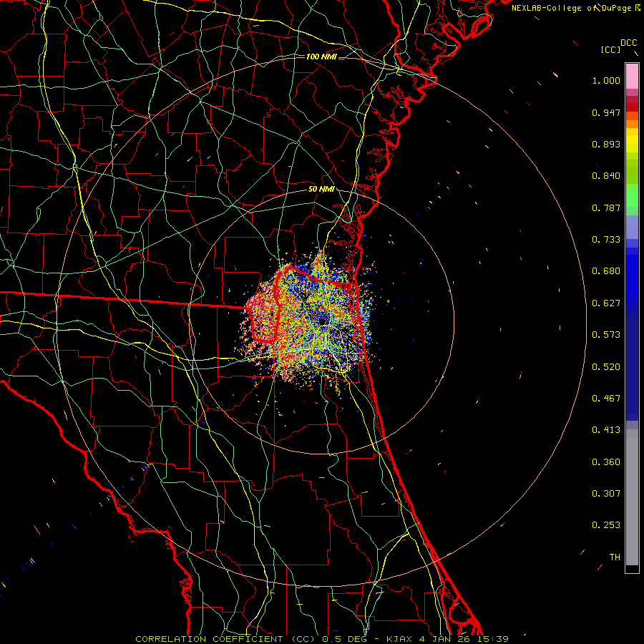Pick the bright green band above 0.787
644x644 pixels.
tap(632, 195)
